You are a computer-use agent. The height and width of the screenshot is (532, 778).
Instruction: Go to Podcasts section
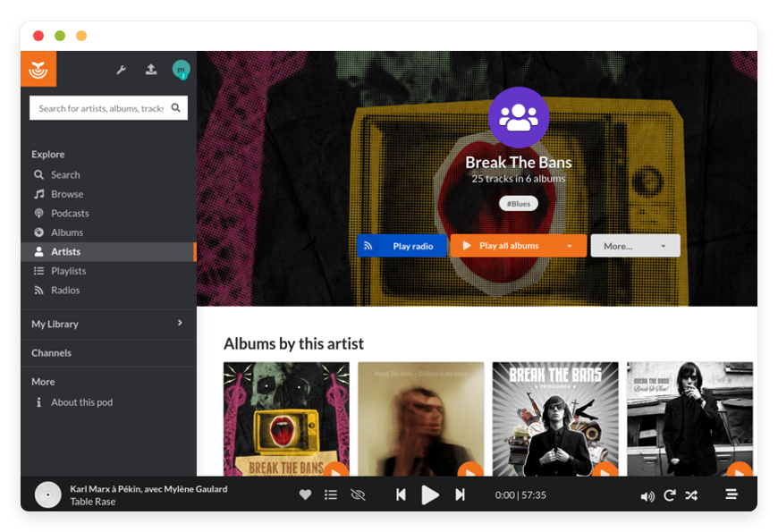108,214
